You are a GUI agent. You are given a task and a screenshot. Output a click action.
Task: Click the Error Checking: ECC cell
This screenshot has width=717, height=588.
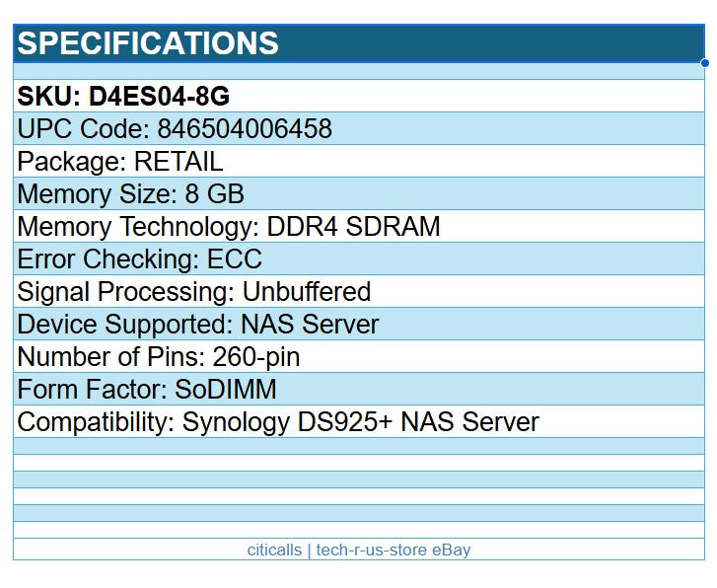click(x=359, y=258)
